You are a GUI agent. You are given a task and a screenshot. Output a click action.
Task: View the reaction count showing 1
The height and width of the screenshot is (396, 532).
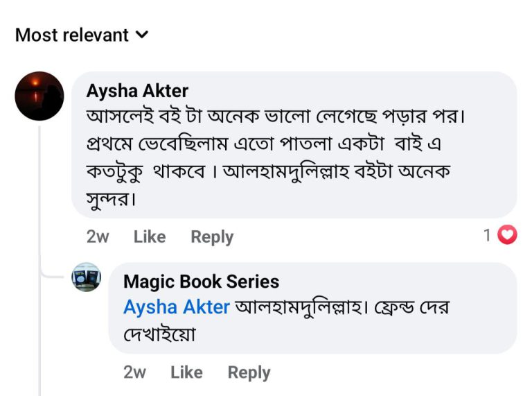pos(488,236)
